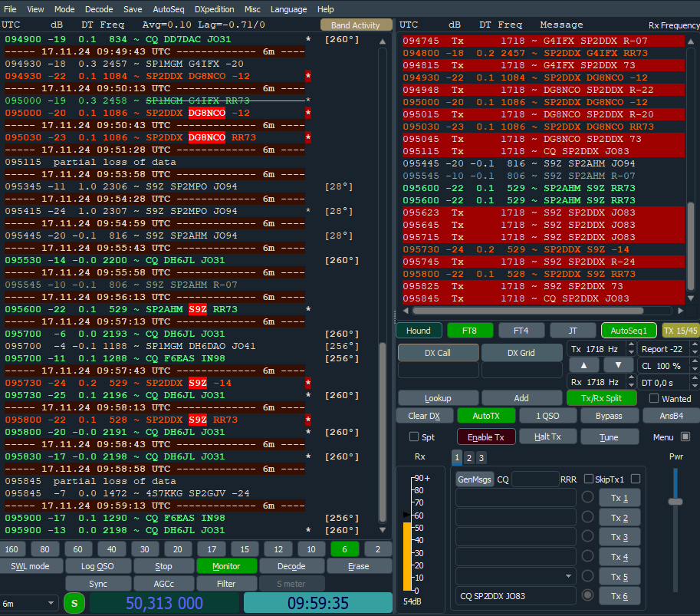Click the Enable Tx button

point(486,436)
